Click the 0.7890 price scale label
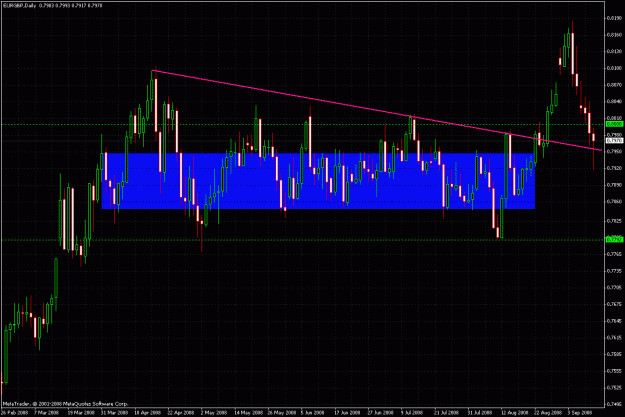Viewport: 625px width, 417px height. pos(615,185)
